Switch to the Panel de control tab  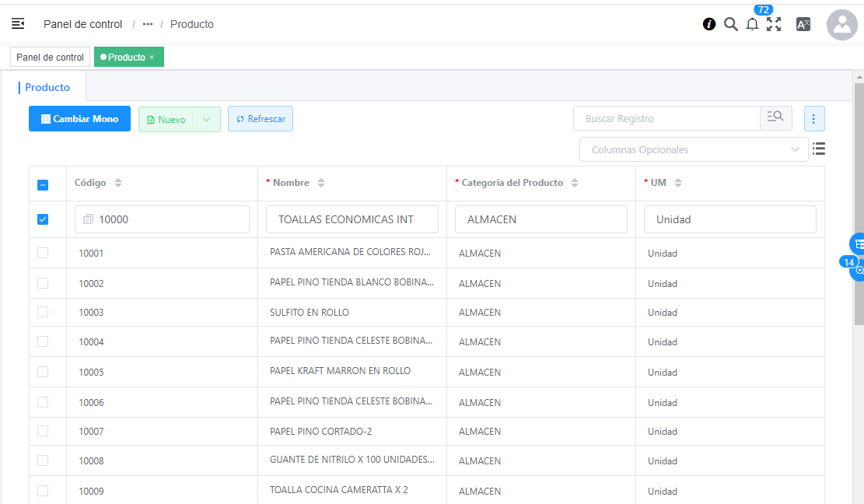50,58
